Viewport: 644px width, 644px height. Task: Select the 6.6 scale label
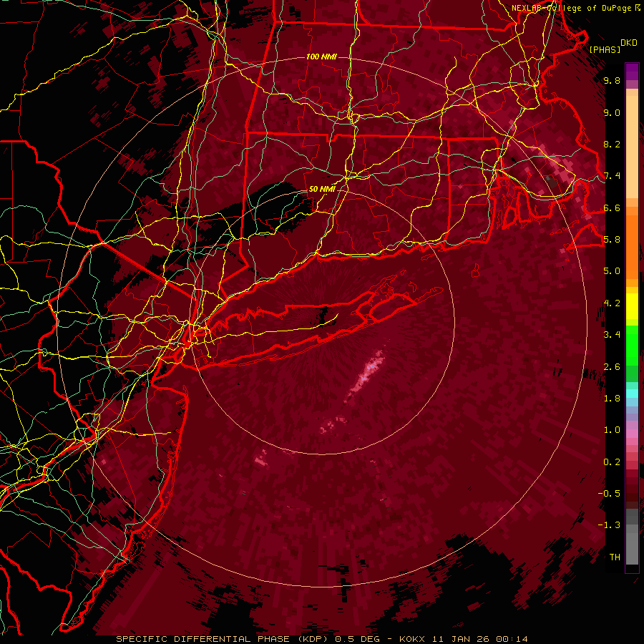612,208
